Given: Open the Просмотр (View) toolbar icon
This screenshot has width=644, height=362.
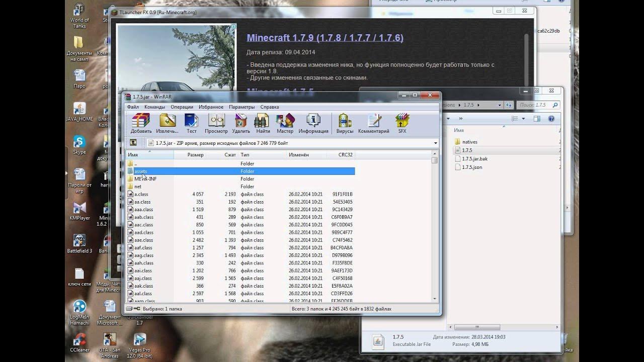Looking at the screenshot, I should [x=216, y=123].
